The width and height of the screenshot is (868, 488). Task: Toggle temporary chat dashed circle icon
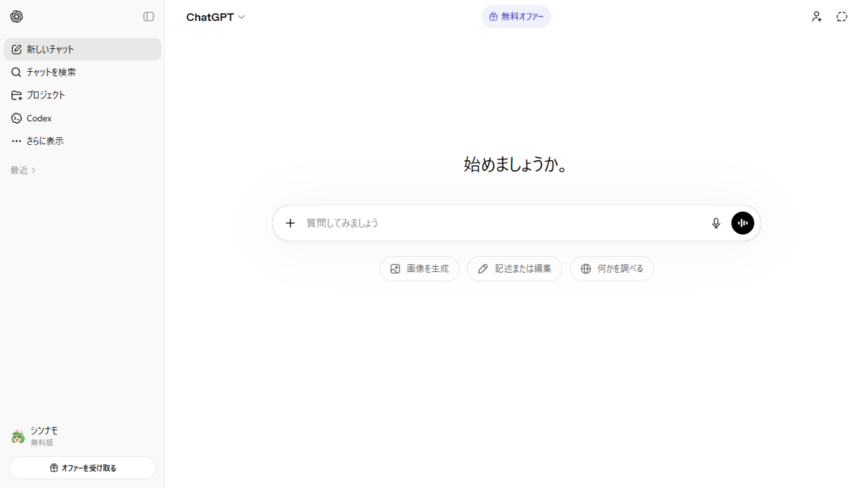[x=842, y=17]
